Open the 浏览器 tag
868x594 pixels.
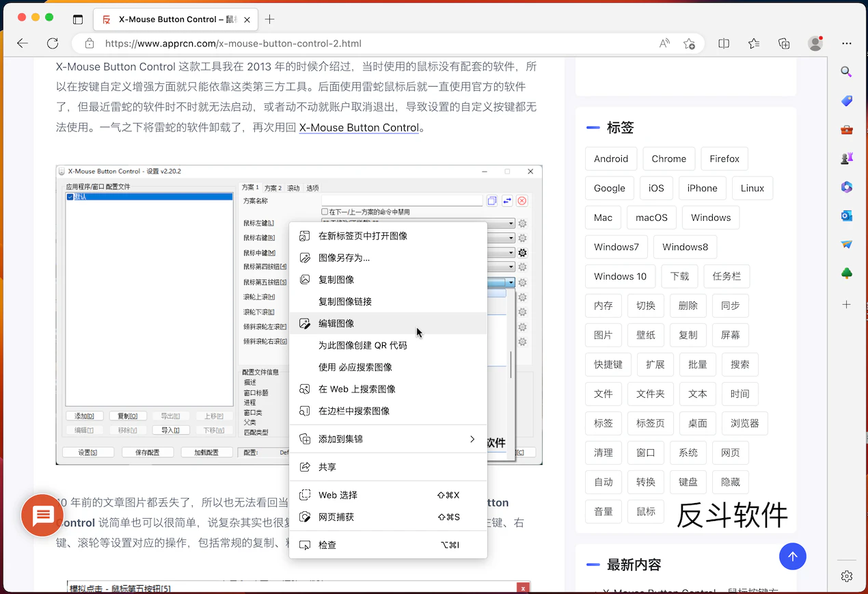pyautogui.click(x=745, y=423)
